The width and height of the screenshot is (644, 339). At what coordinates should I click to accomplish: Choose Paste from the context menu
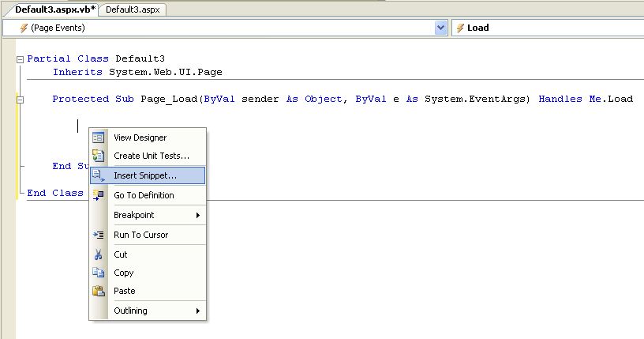tap(148, 291)
